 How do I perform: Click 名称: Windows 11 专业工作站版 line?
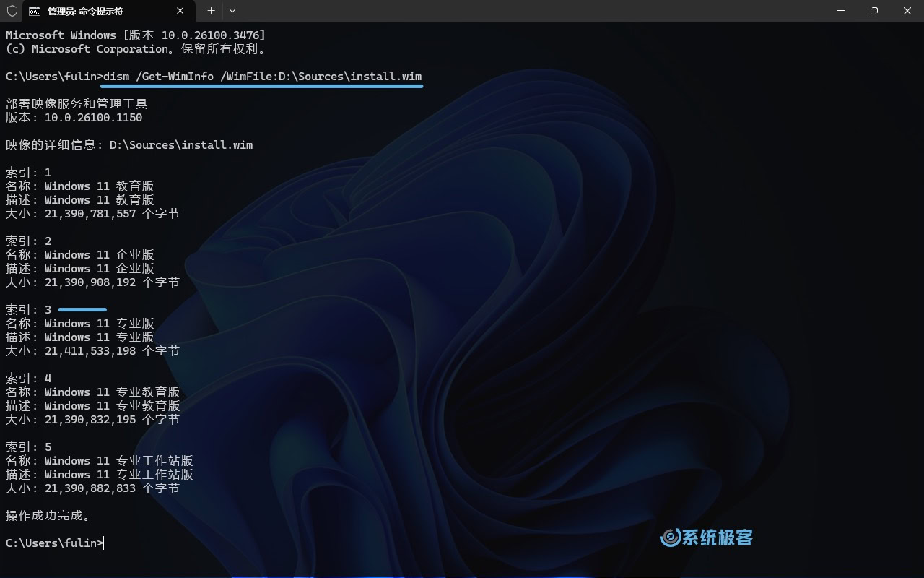pyautogui.click(x=100, y=461)
